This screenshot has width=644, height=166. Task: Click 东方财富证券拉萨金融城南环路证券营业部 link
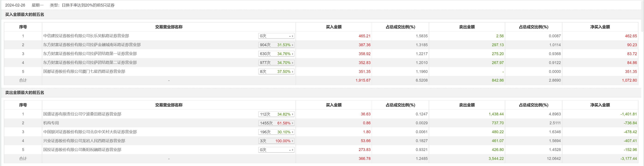(x=92, y=45)
